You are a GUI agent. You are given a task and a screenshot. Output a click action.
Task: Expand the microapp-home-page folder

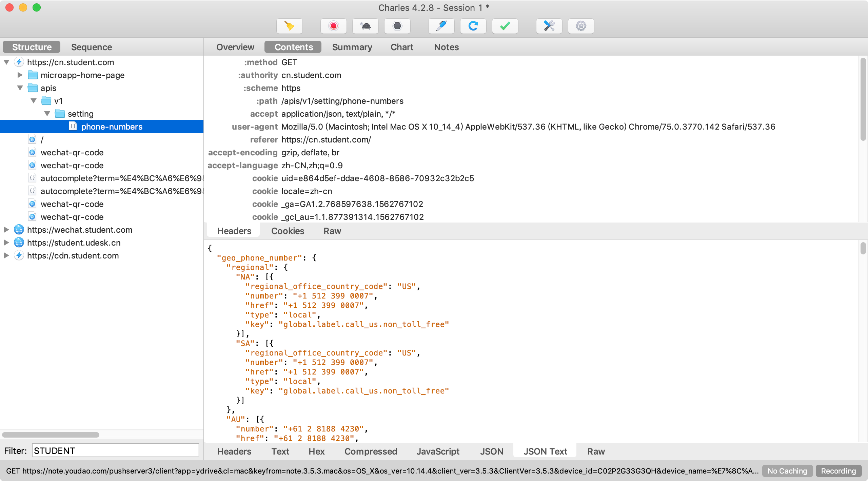[x=20, y=75]
